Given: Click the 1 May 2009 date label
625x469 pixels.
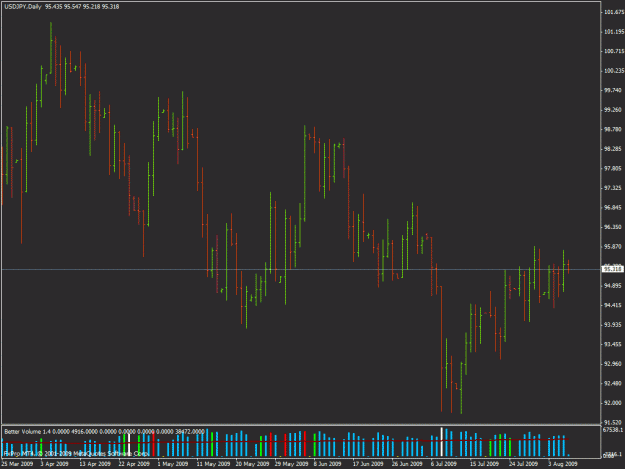Looking at the screenshot, I should pyautogui.click(x=173, y=464).
